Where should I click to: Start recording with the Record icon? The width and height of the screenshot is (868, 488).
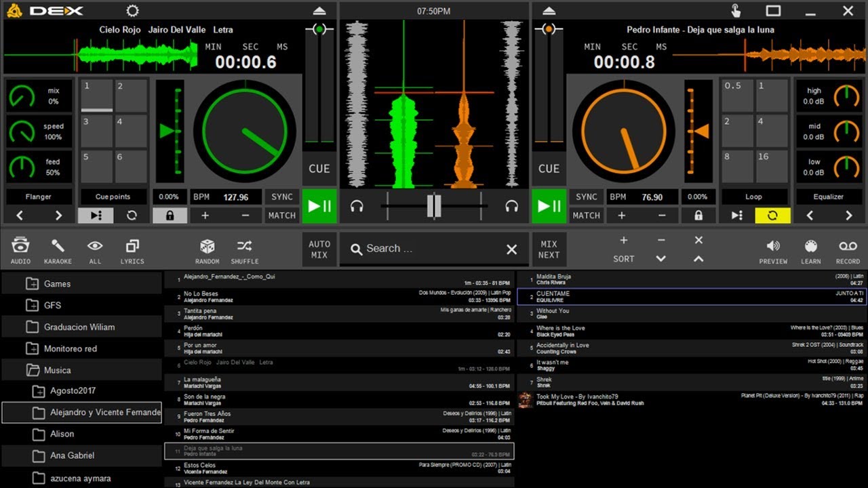click(848, 249)
